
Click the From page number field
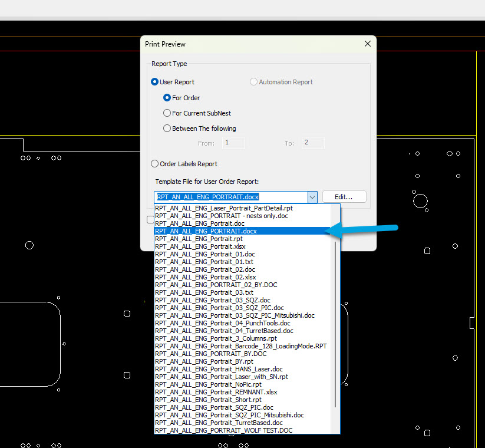point(233,143)
